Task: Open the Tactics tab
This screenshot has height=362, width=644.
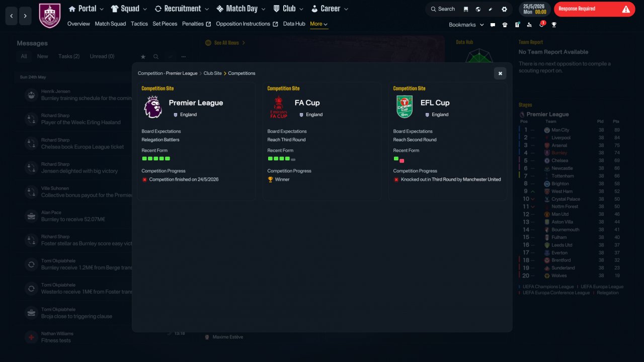Action: click(139, 24)
